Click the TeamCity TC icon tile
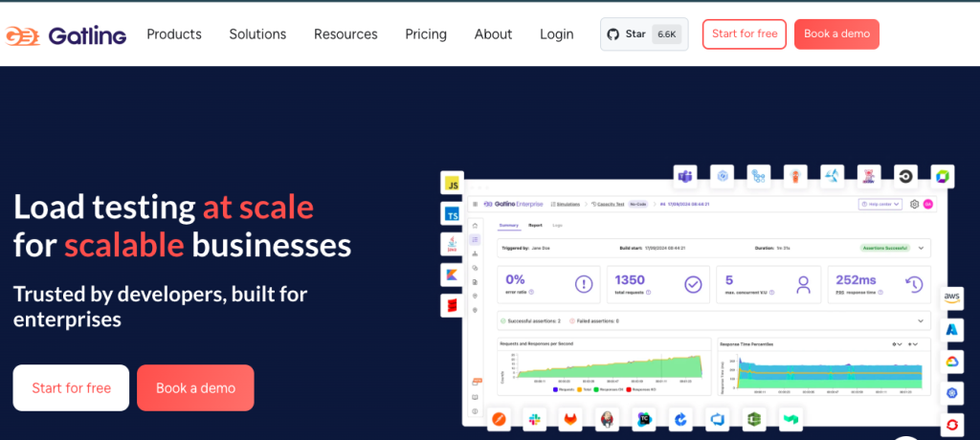This screenshot has width=980, height=440. click(x=643, y=420)
